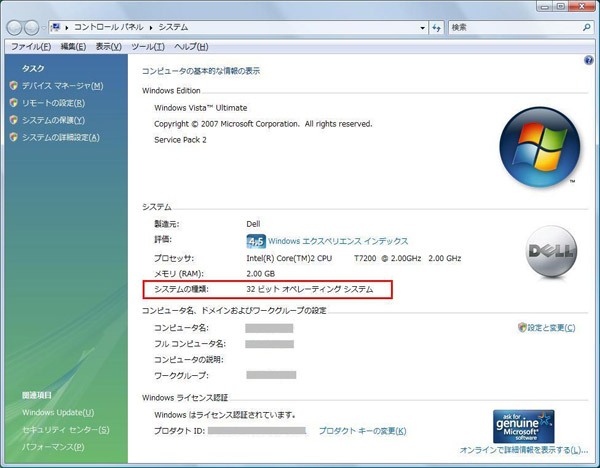Minimize the システム window
Screen dimensions: 600x468
(545, 6)
